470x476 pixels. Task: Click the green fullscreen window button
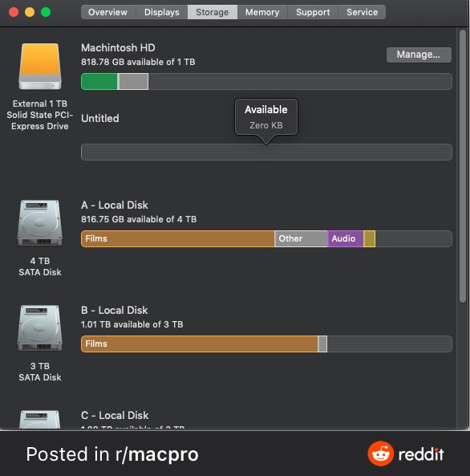[x=46, y=12]
